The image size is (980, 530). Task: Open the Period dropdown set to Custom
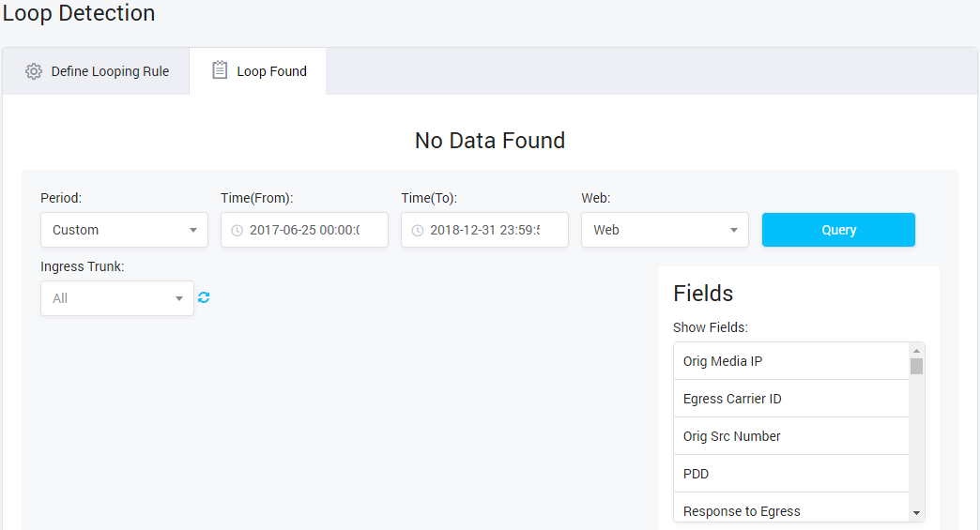pyautogui.click(x=124, y=230)
